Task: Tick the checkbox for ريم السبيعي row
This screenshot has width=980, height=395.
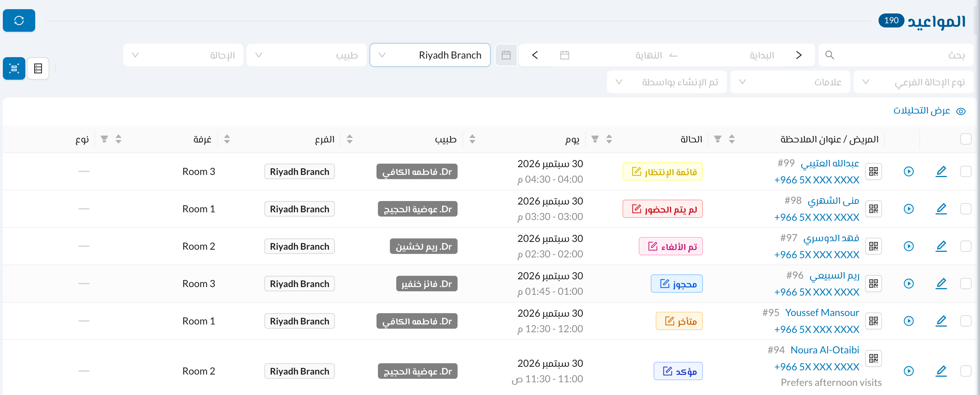Action: (x=966, y=284)
